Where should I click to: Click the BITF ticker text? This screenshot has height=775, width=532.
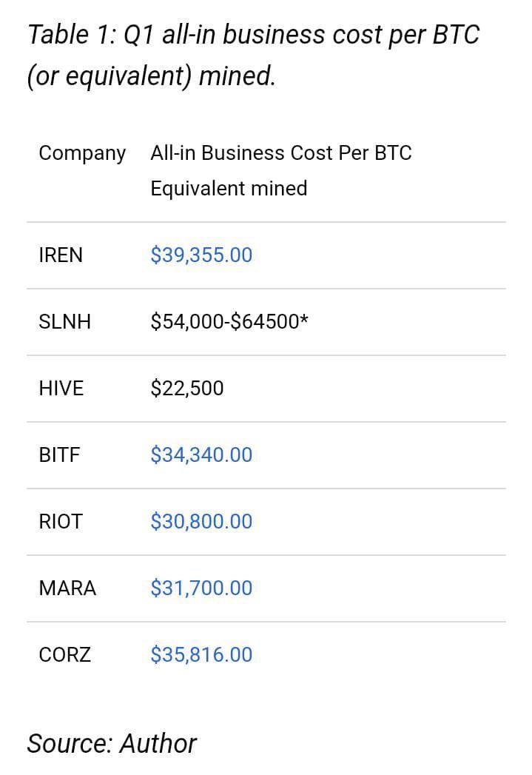(59, 454)
